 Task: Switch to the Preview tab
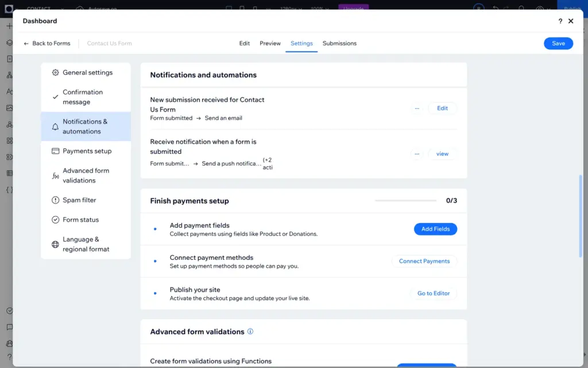click(270, 44)
